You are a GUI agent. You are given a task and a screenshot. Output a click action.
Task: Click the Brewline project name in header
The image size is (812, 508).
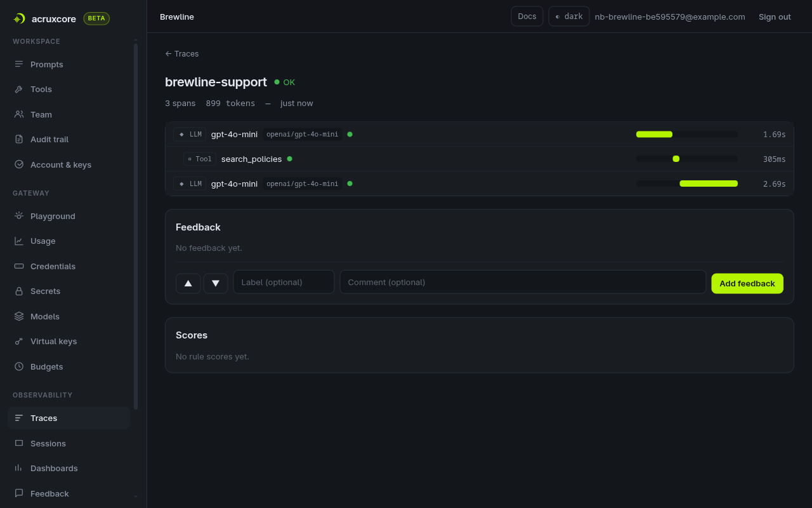click(x=177, y=17)
